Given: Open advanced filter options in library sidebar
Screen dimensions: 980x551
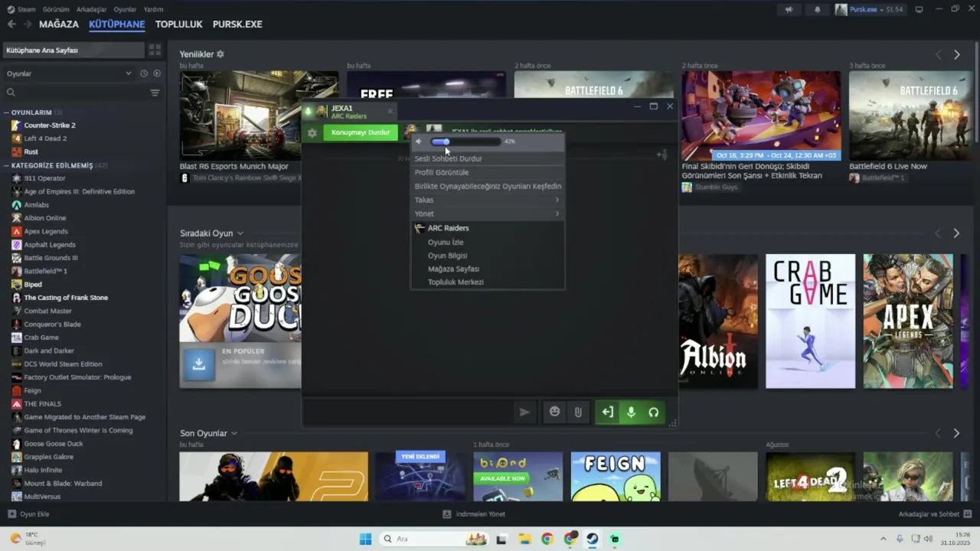Looking at the screenshot, I should pos(155,93).
